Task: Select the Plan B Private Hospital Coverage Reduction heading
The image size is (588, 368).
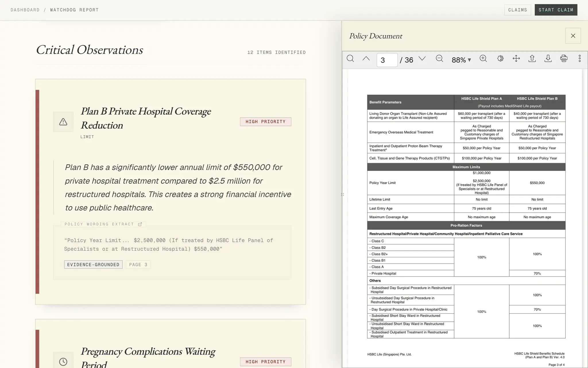Action: tap(146, 118)
